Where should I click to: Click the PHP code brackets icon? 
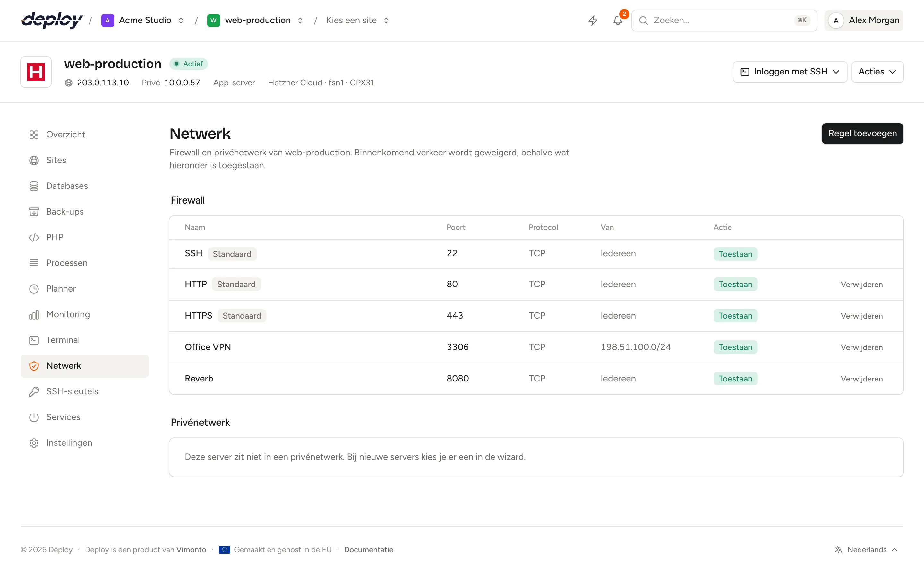[34, 237]
